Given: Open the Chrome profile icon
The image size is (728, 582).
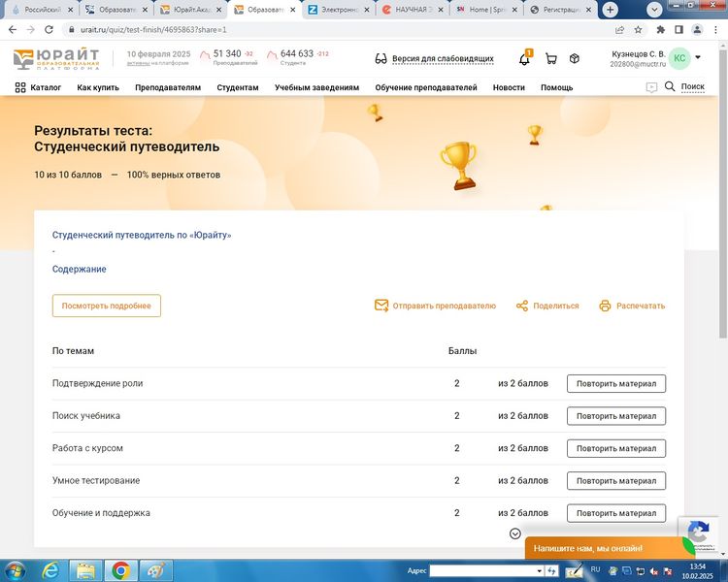Looking at the screenshot, I should (x=697, y=30).
